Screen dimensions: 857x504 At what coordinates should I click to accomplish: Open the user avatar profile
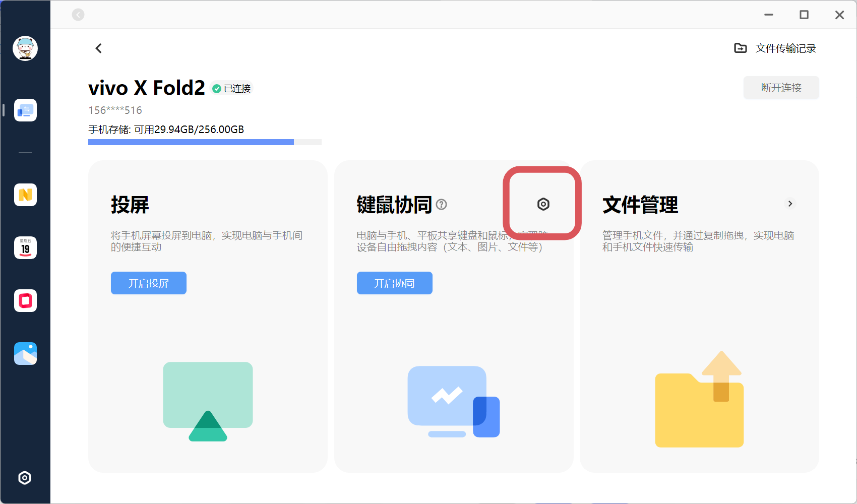click(x=25, y=48)
